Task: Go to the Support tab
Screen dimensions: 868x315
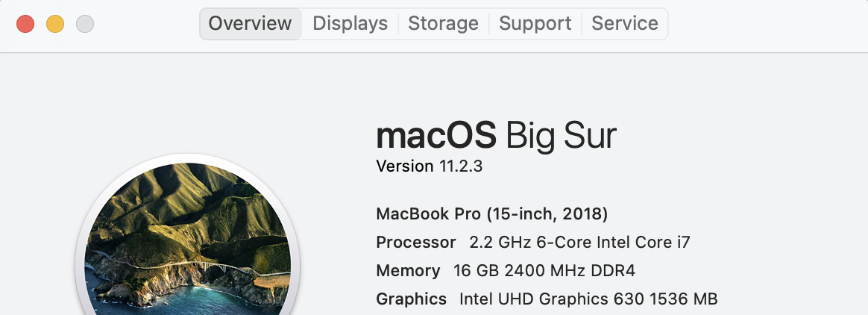Action: point(535,23)
